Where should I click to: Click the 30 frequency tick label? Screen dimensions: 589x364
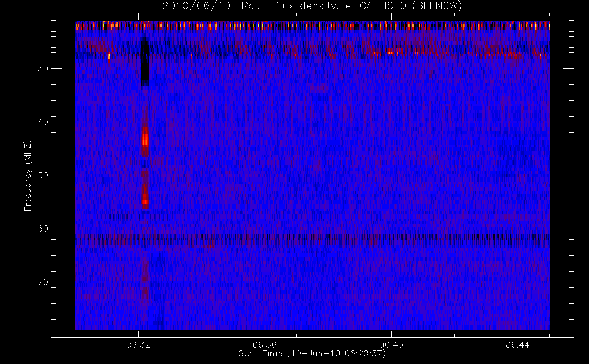tap(43, 69)
